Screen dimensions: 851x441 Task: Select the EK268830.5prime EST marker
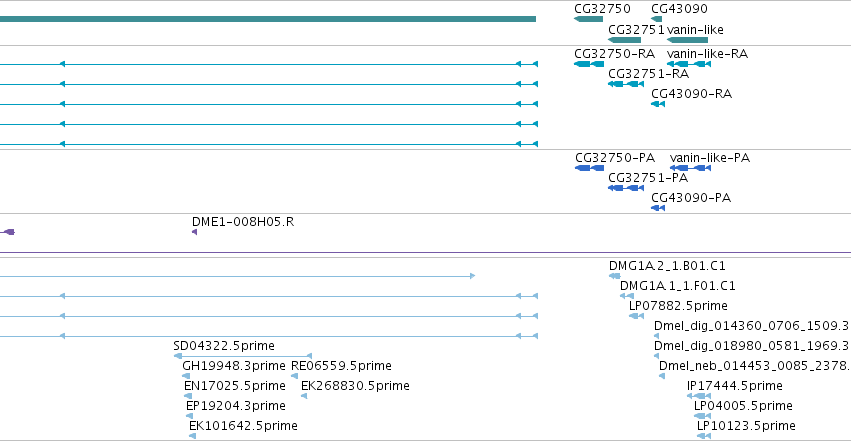click(x=304, y=397)
